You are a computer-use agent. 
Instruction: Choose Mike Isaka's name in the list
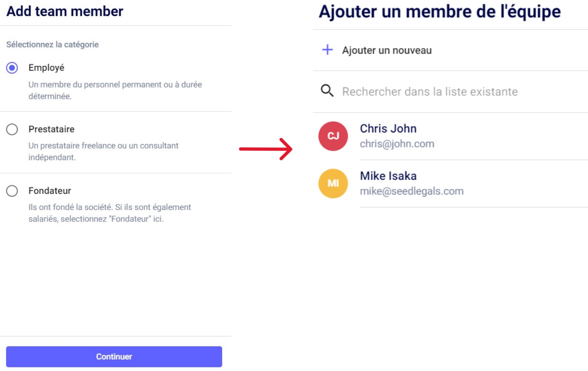pos(388,176)
